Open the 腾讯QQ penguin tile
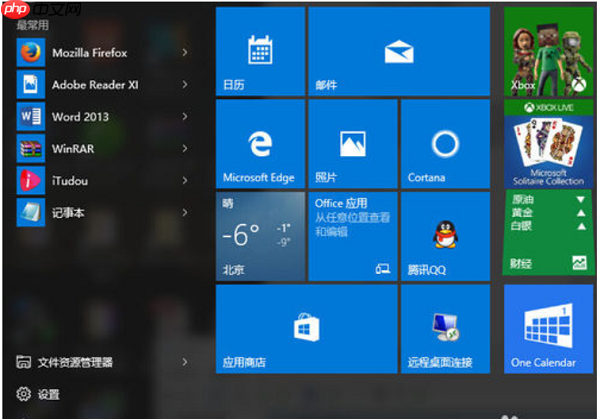600x419 pixels. (445, 236)
